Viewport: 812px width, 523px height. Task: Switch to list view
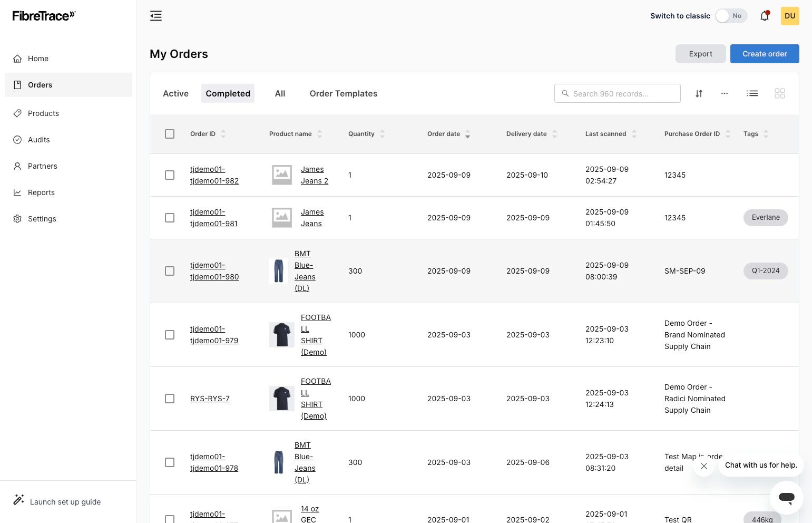pyautogui.click(x=752, y=93)
